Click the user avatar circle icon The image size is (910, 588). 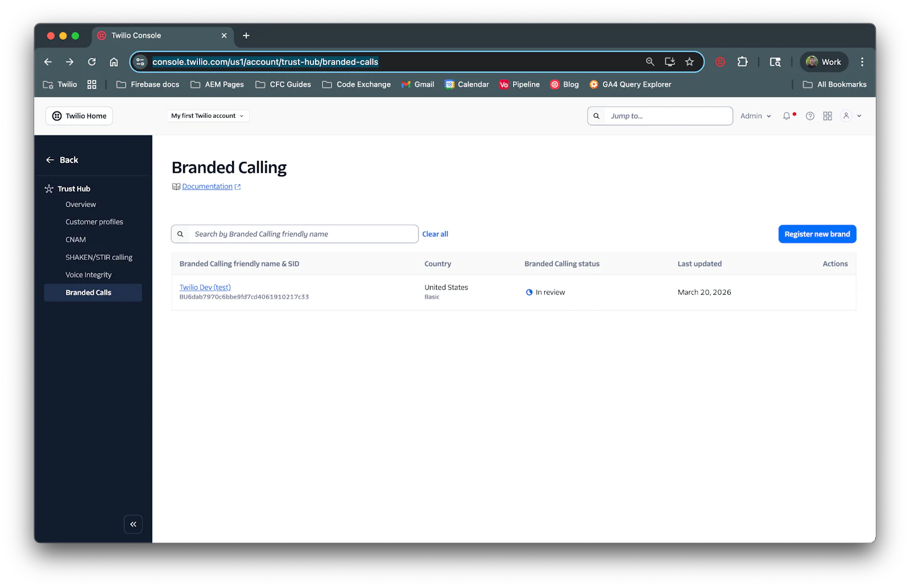pyautogui.click(x=846, y=115)
